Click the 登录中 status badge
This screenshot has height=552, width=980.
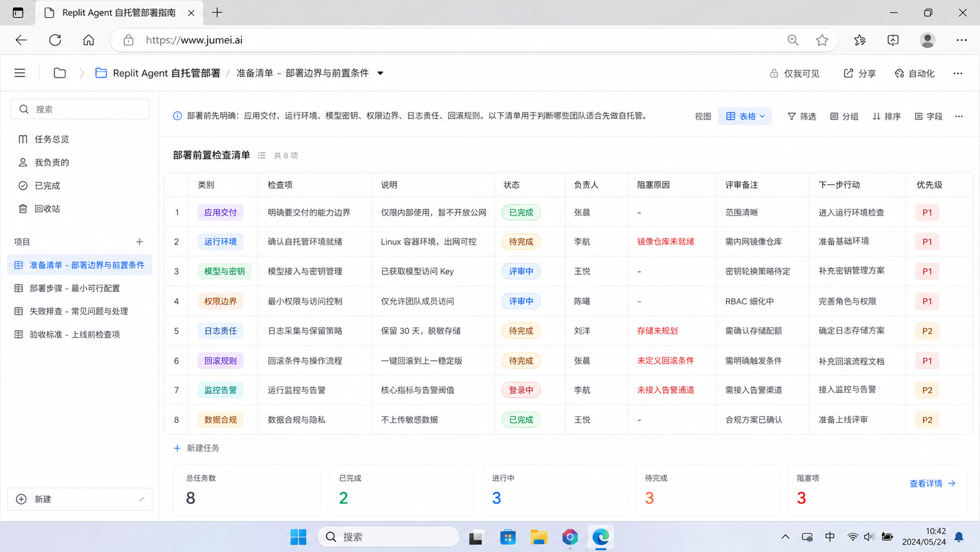tap(521, 390)
